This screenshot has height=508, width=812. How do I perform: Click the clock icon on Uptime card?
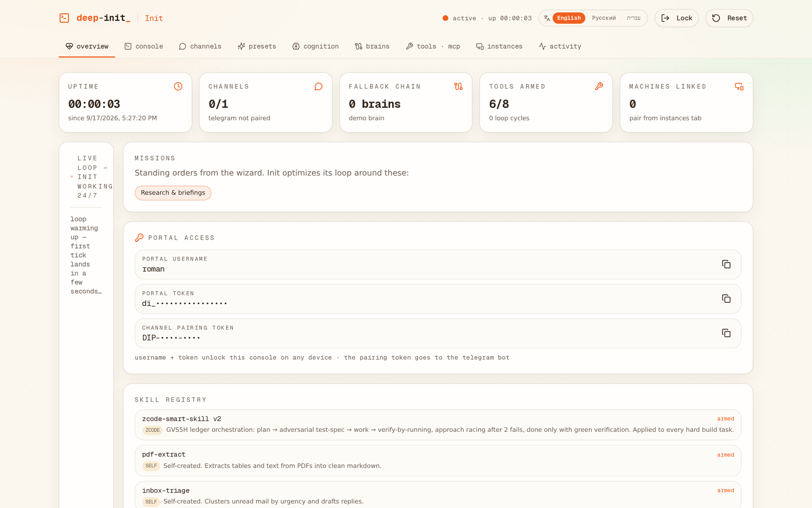(178, 86)
